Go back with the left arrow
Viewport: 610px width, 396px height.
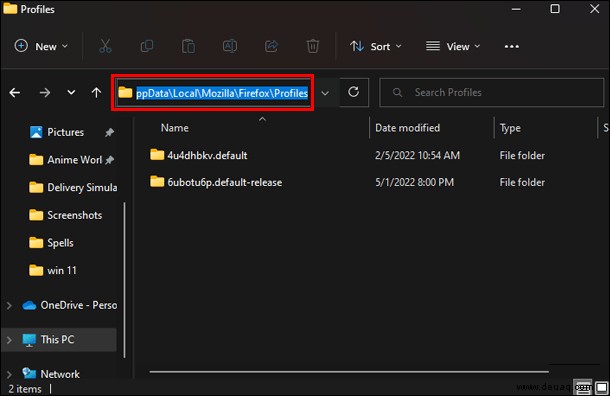pyautogui.click(x=15, y=93)
